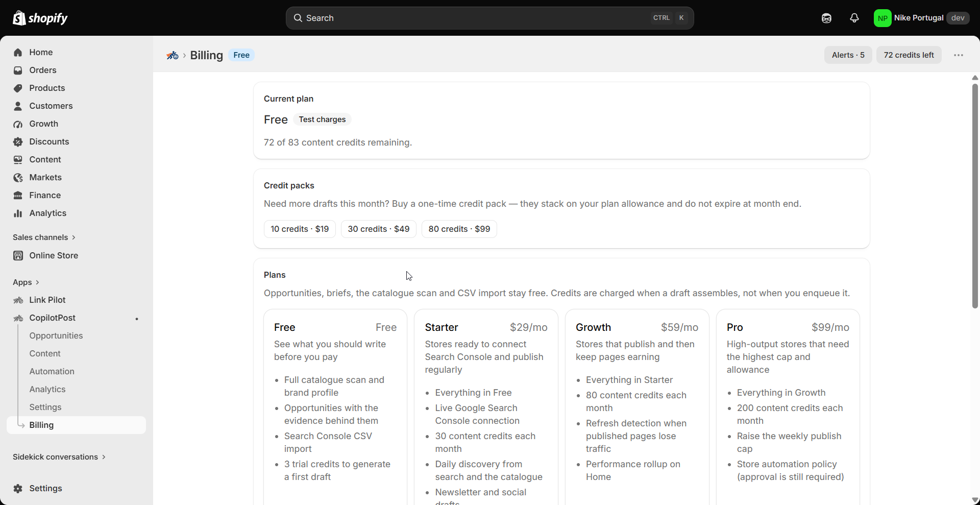Click the Content image icon in main nav
The image size is (980, 505).
click(x=18, y=160)
